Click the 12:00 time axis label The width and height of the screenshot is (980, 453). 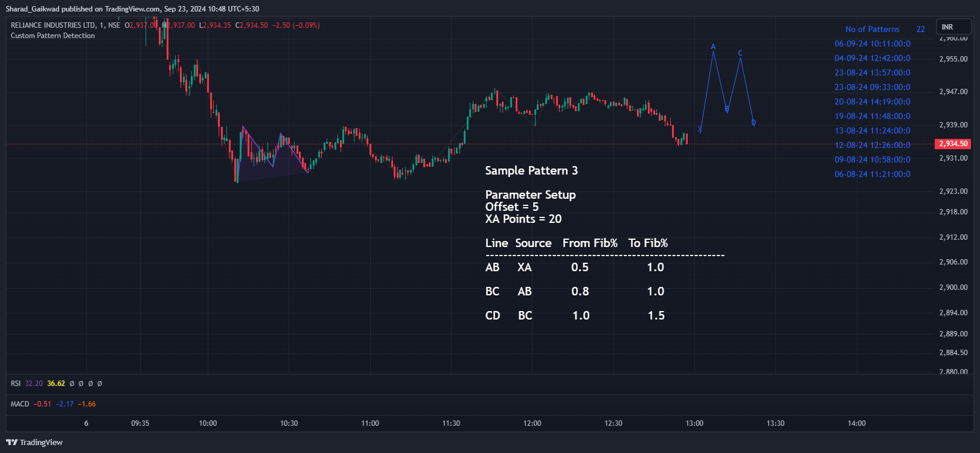[x=532, y=423]
